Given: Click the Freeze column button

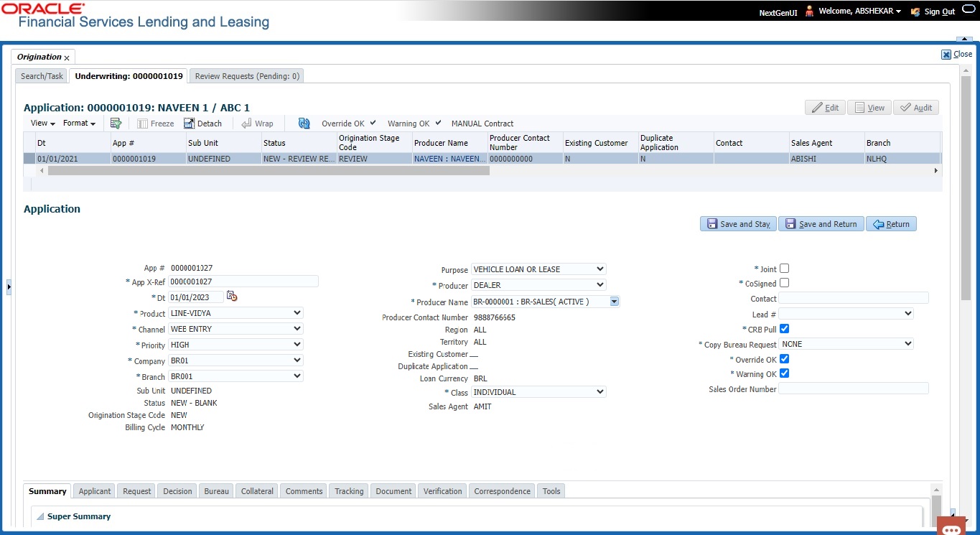Looking at the screenshot, I should 155,124.
